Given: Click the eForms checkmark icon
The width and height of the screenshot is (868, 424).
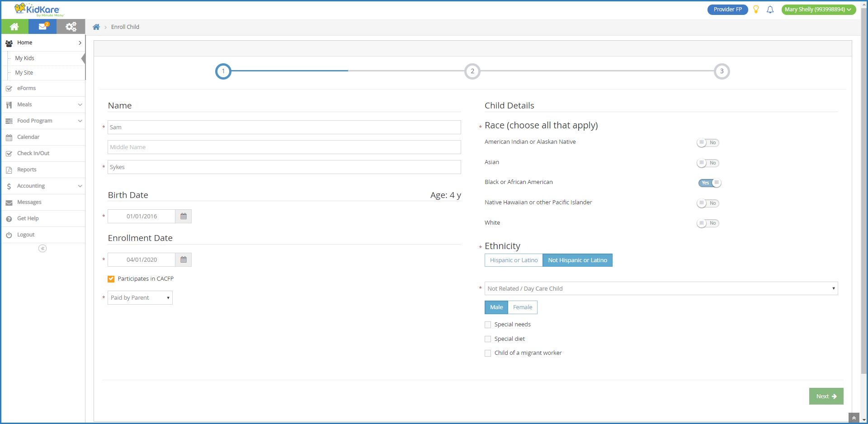Looking at the screenshot, I should 9,89.
